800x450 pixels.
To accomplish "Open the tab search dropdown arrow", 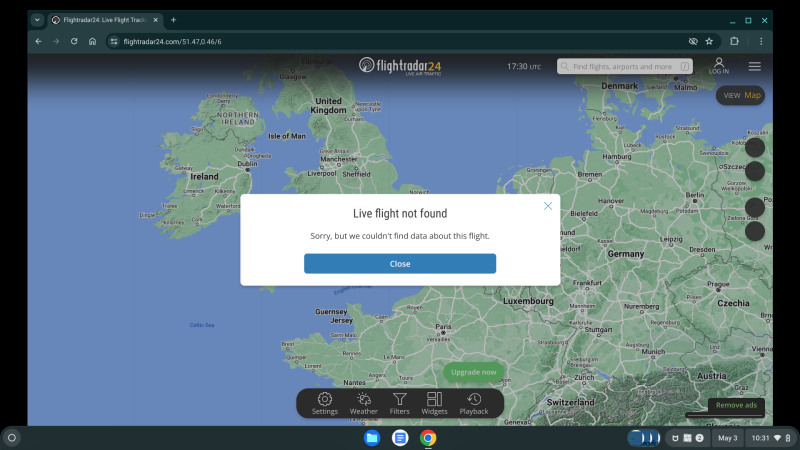I will (x=37, y=20).
